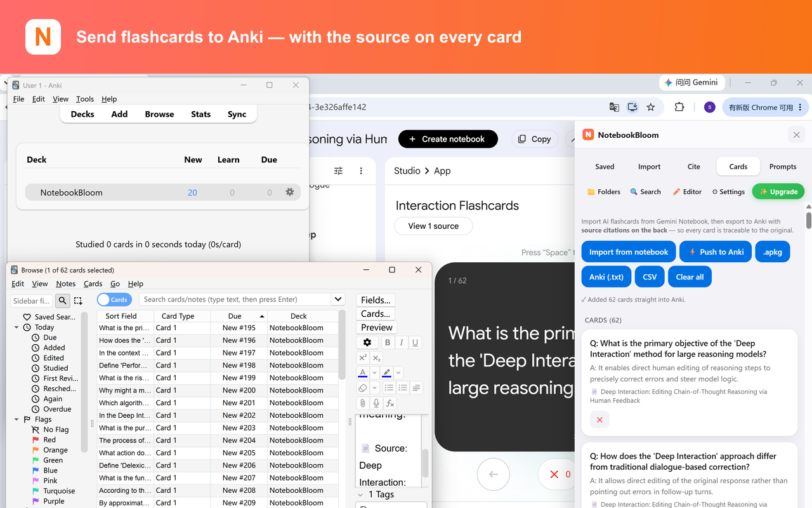Apply bold formatting in card editor
The width and height of the screenshot is (812, 508).
point(388,342)
